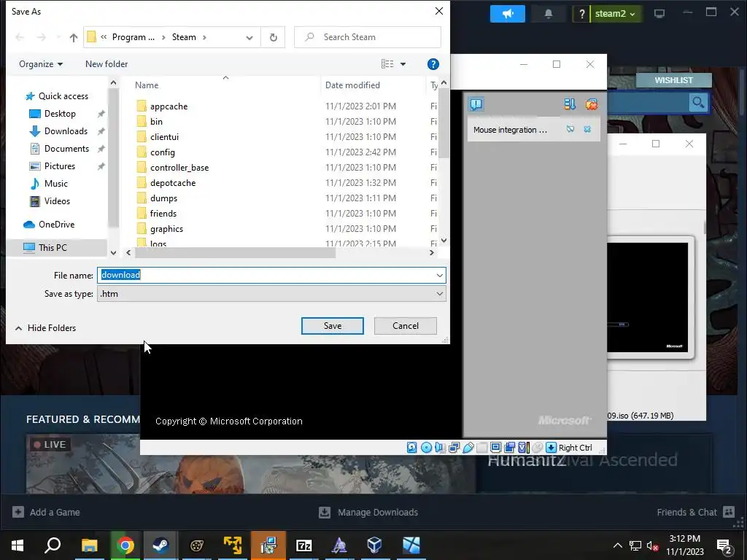Open the Steam WISHLIST button
The image size is (747, 560).
673,80
